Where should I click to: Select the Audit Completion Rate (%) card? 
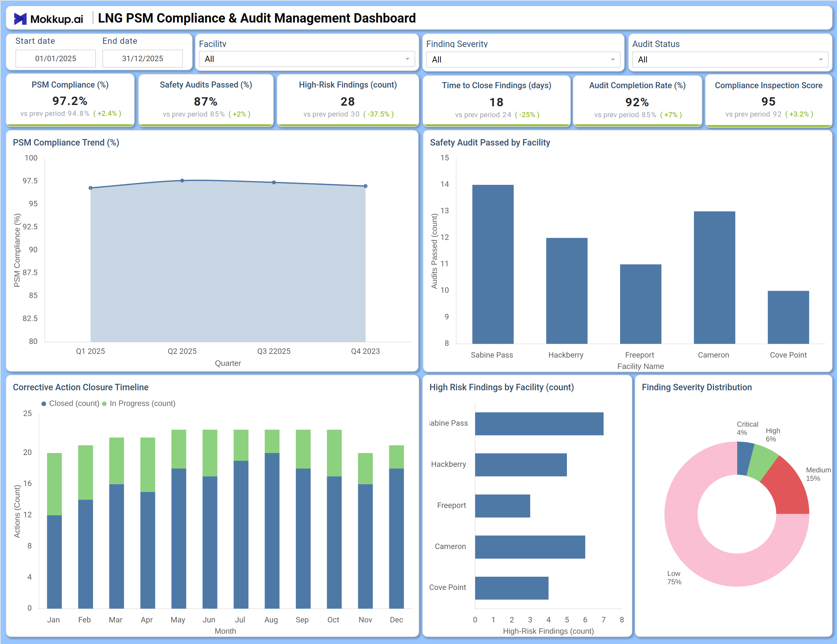coord(637,100)
